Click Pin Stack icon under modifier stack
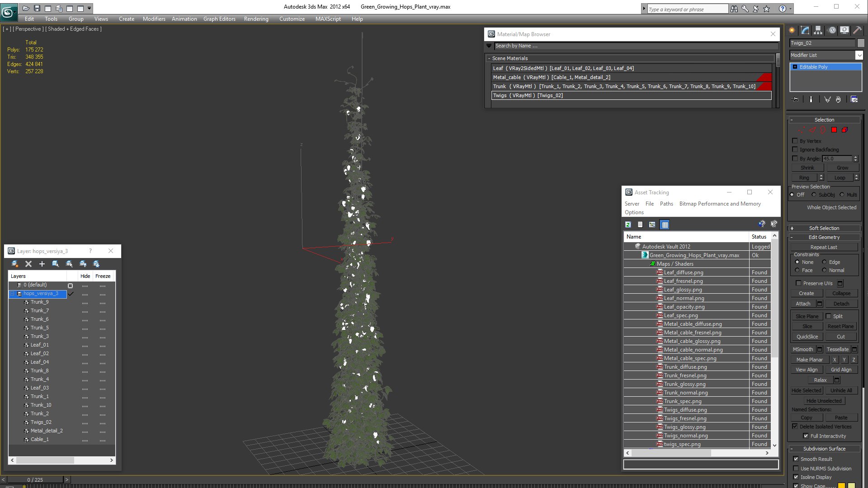 click(x=796, y=99)
